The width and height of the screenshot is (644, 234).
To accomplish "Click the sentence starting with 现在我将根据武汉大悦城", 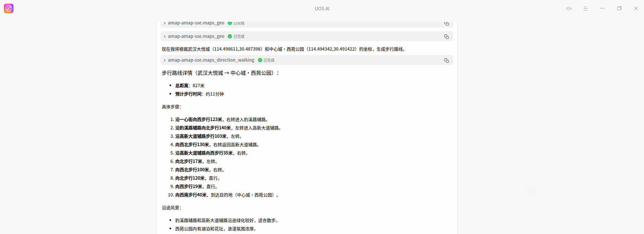I will click(x=285, y=49).
